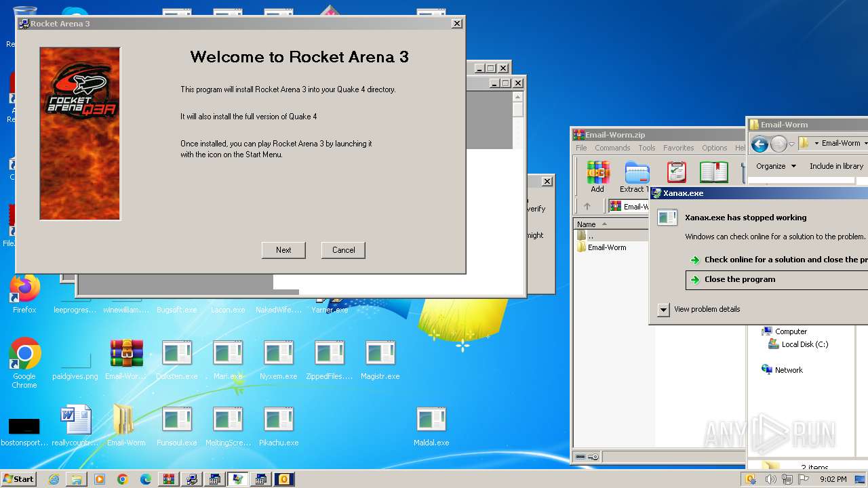The image size is (868, 488).
Task: Select the MeltingScre... desktop icon
Action: [228, 426]
